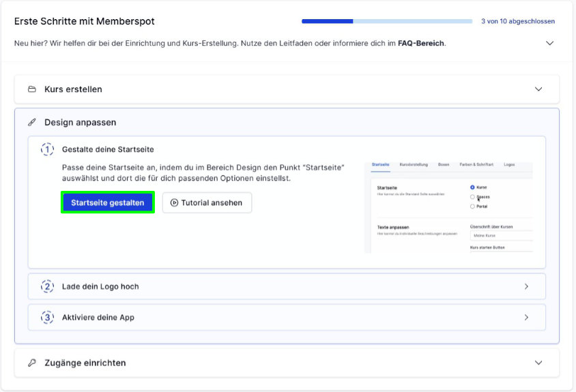Click 'Aktiviere deine App' text

[98, 317]
